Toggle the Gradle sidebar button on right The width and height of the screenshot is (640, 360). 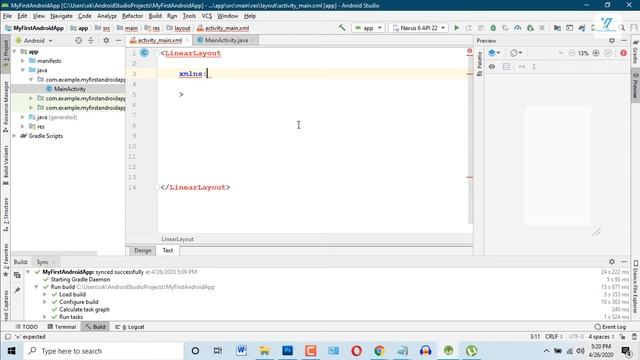pyautogui.click(x=636, y=52)
